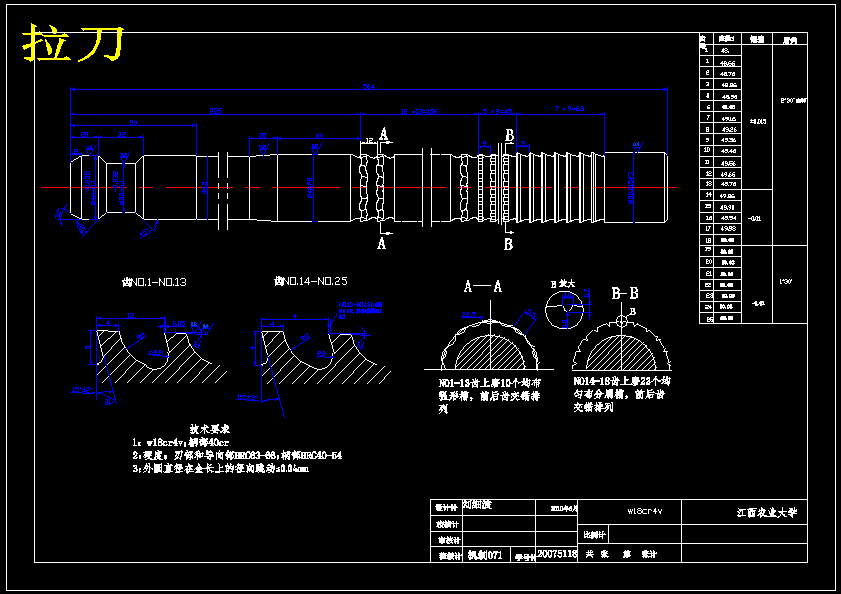Select the 技术要求 heading
Viewport: 841px width, 594px height.
210,429
